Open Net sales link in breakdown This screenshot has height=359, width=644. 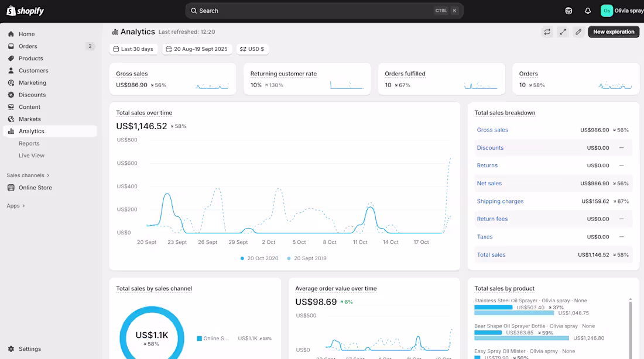coord(489,184)
